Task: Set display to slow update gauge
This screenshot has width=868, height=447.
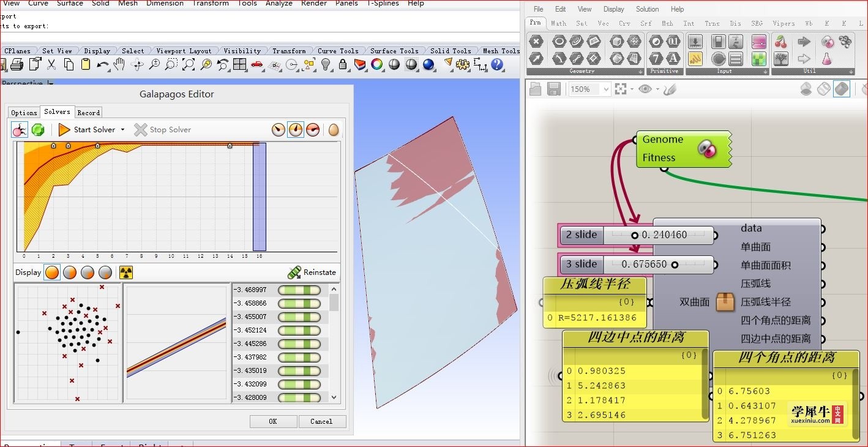Action: [279, 130]
